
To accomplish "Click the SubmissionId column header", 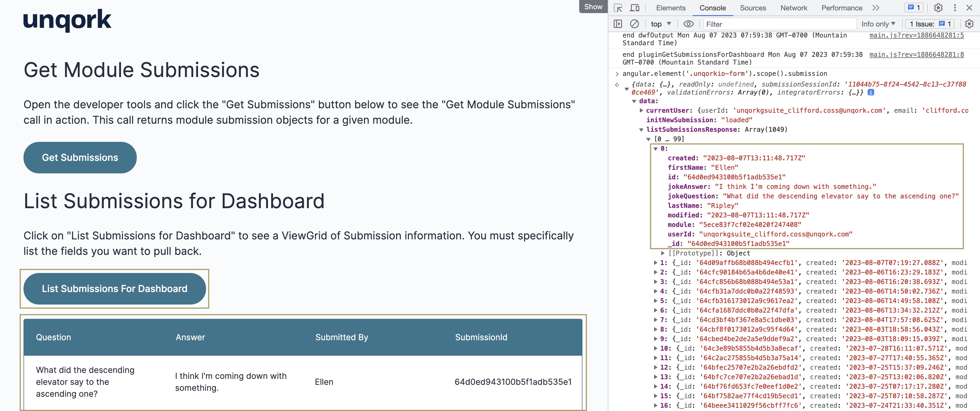I will click(x=481, y=337).
